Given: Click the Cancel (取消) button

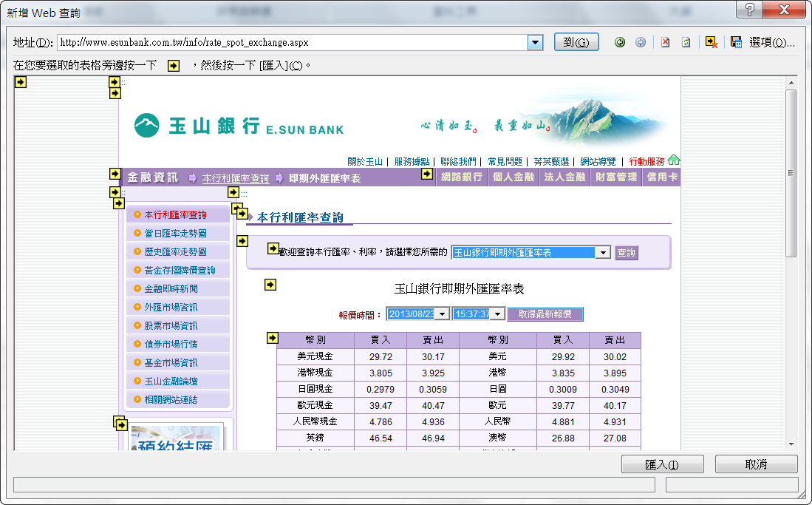Looking at the screenshot, I should pyautogui.click(x=756, y=464).
